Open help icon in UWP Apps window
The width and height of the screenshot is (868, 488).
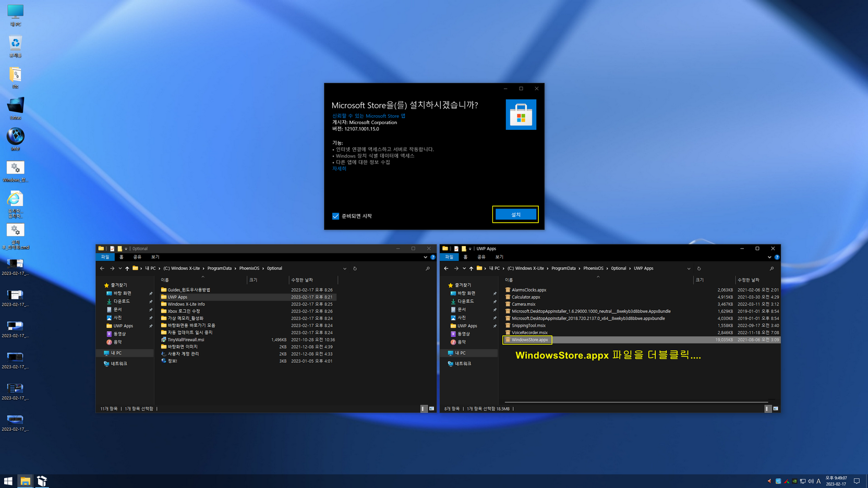pos(777,257)
